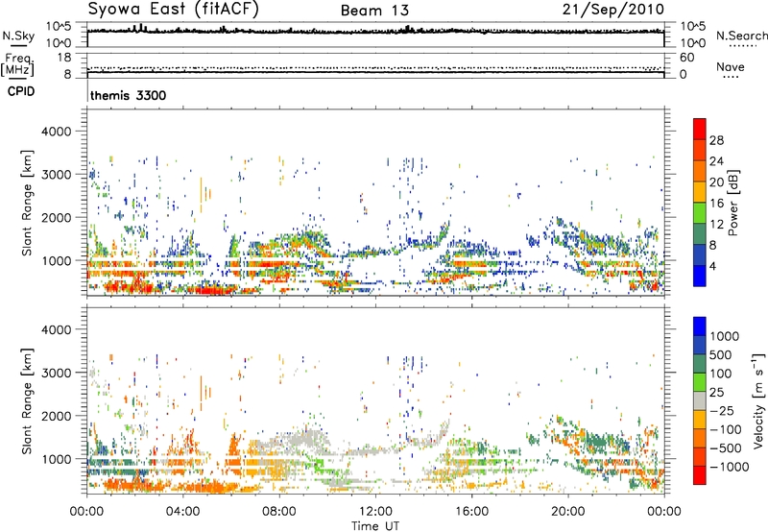Click the 'Beam 13' label

coord(374,11)
